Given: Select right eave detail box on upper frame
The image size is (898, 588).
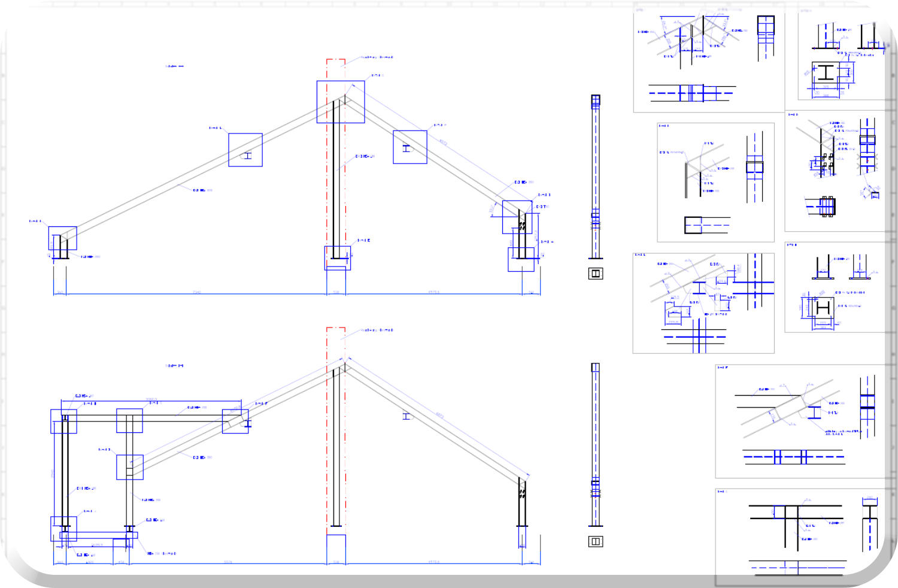Looking at the screenshot, I should (x=517, y=217).
